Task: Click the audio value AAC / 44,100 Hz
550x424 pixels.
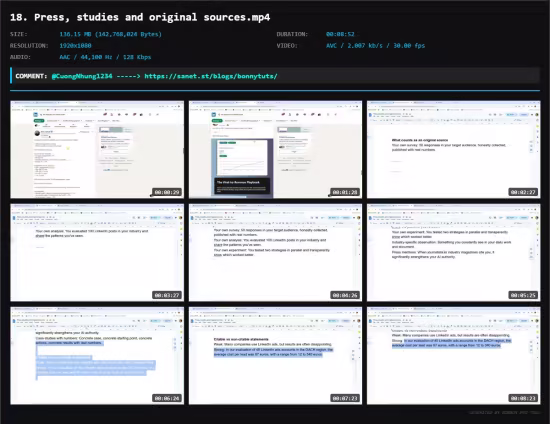Action: (105, 57)
